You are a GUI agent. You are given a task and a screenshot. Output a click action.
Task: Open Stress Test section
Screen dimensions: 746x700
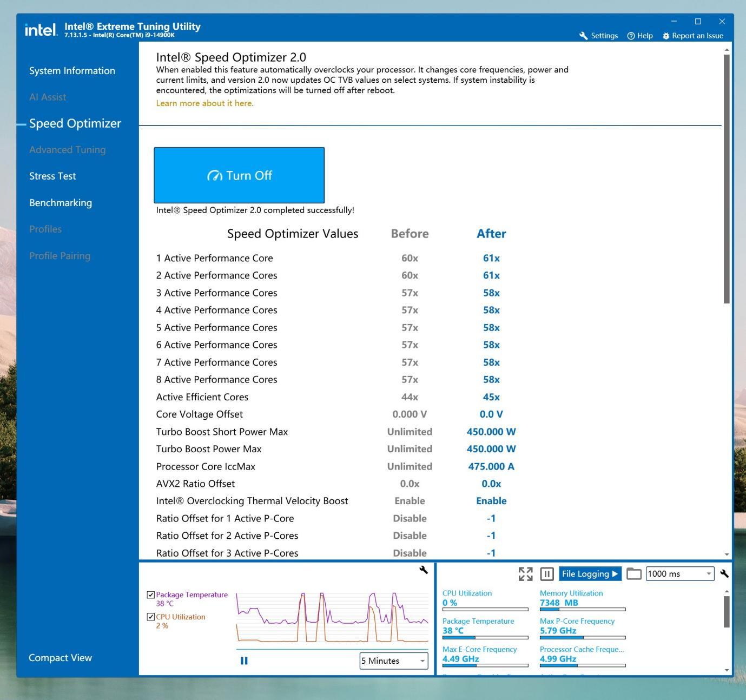[x=52, y=176]
